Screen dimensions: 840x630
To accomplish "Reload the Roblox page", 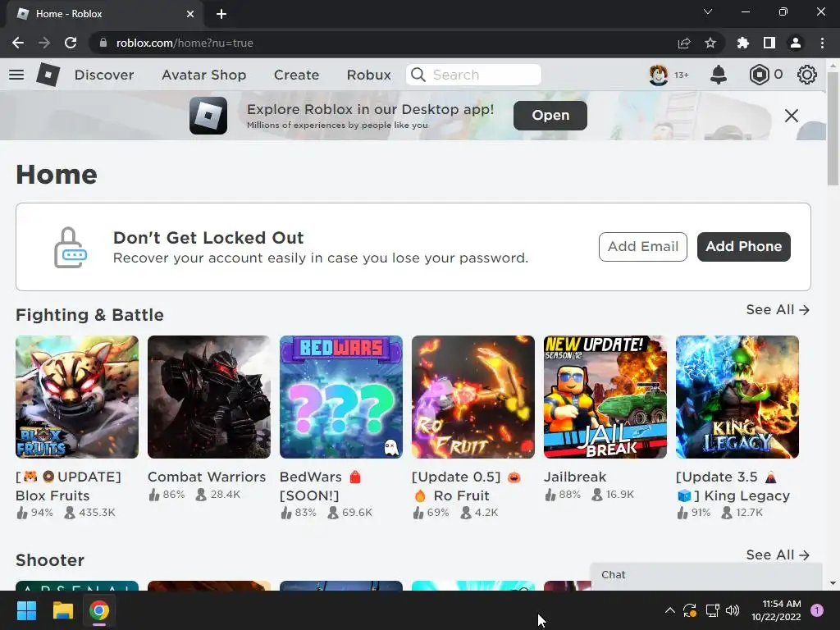I will point(71,43).
